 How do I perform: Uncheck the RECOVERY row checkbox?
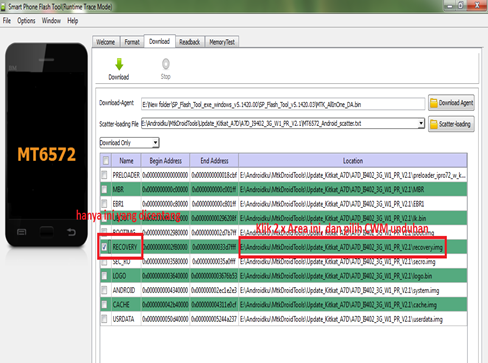[104, 247]
